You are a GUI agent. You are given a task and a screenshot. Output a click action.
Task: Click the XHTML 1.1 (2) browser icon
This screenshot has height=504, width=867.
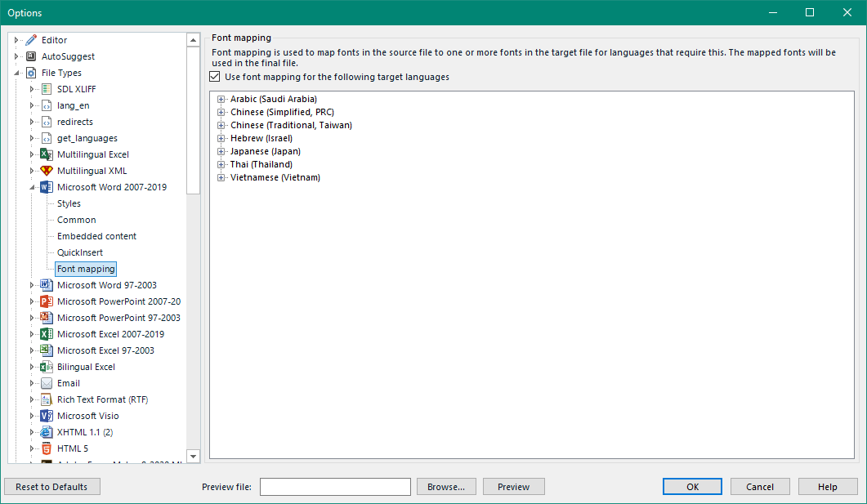click(x=47, y=432)
